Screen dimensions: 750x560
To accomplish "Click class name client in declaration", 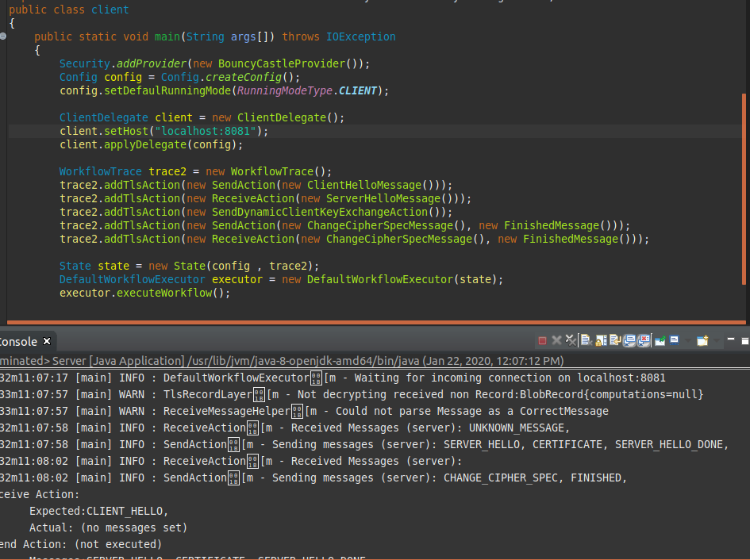I will click(110, 10).
